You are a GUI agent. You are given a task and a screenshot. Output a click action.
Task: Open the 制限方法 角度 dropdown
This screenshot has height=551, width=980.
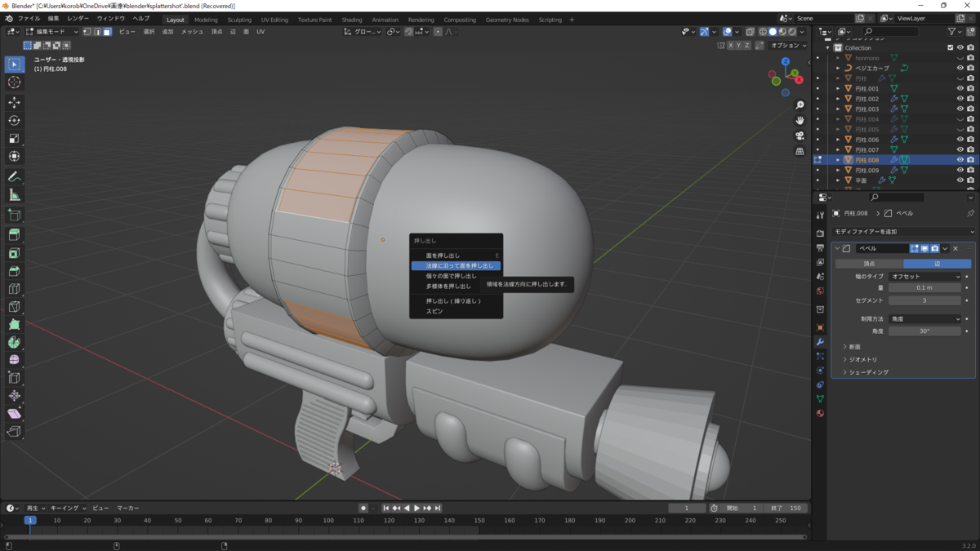click(924, 318)
